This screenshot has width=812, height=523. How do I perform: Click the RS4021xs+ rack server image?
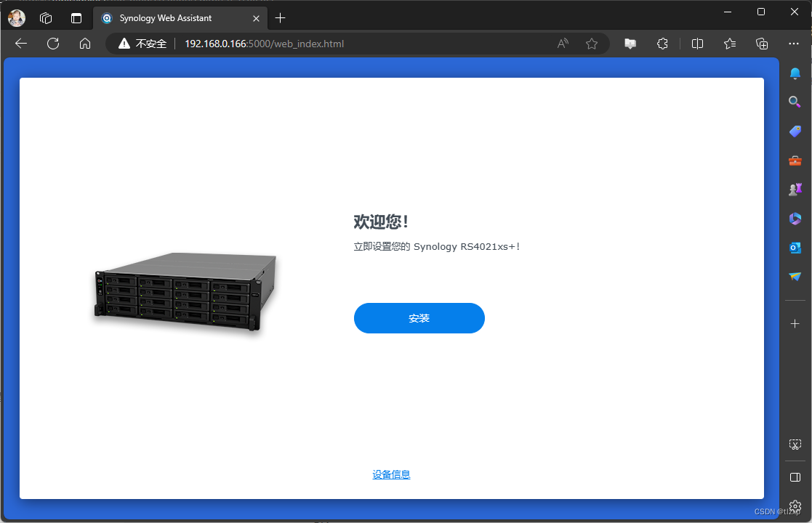[185, 292]
